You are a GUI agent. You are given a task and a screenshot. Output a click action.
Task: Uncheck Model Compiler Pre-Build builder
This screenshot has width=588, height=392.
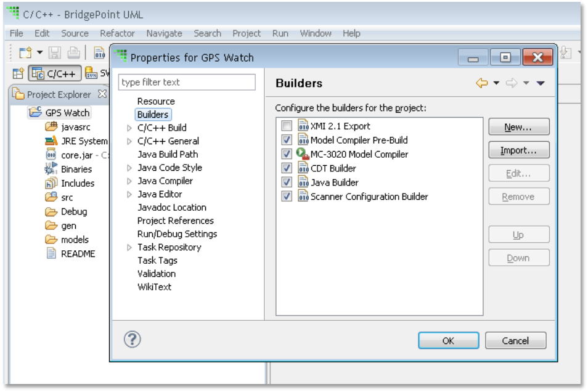pyautogui.click(x=287, y=140)
